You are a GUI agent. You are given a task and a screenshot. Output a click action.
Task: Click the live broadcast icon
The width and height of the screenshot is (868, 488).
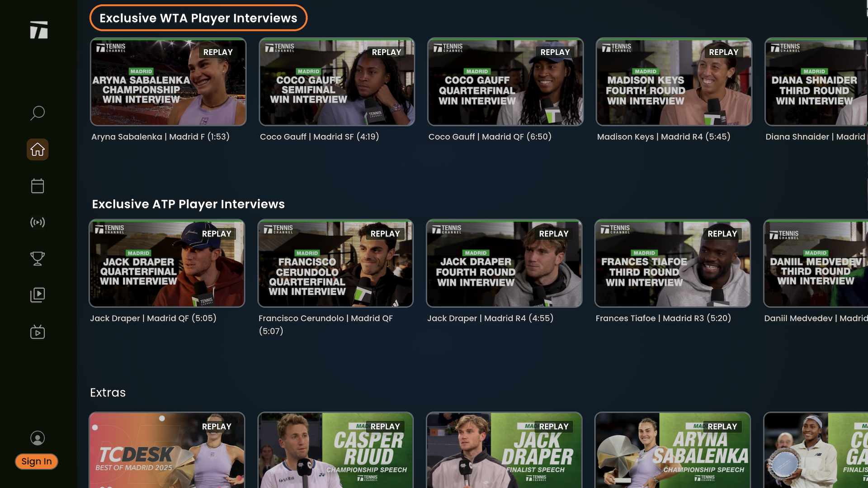(x=38, y=222)
